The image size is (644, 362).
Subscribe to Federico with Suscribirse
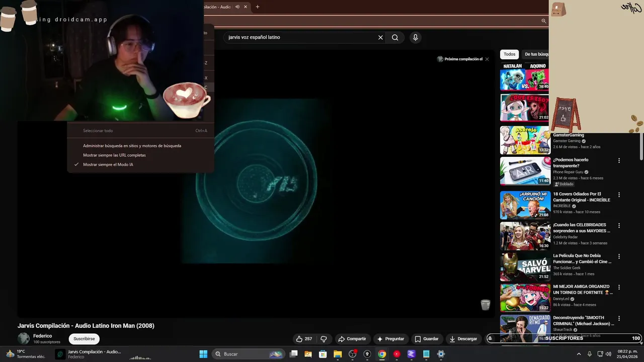point(84,339)
